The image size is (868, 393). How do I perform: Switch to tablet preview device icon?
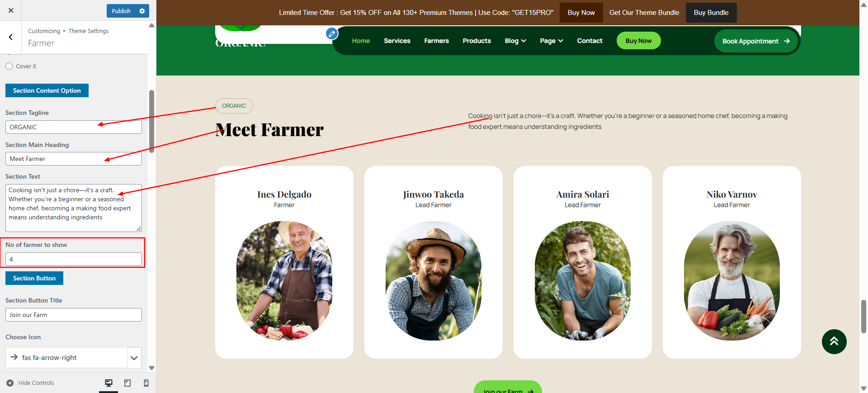[127, 383]
